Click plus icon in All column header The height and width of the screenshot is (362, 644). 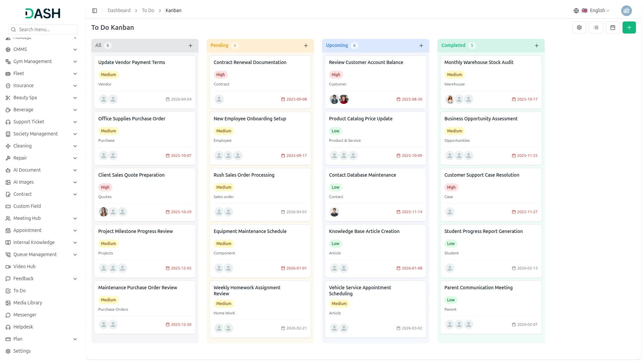click(190, 46)
